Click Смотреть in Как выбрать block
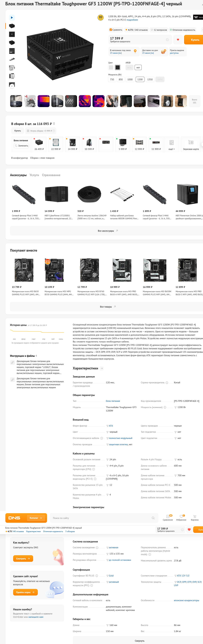The height and width of the screenshot is (644, 203). tap(23, 559)
